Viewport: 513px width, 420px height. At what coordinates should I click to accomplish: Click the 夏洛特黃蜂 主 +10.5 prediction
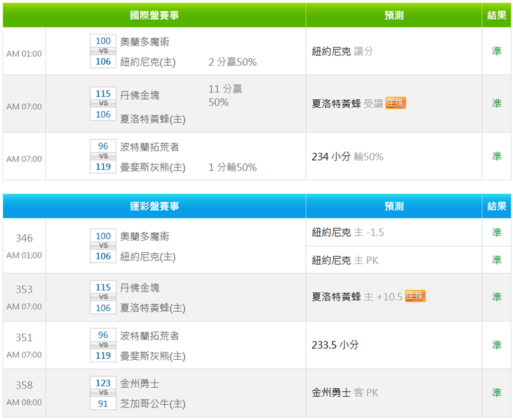point(357,296)
